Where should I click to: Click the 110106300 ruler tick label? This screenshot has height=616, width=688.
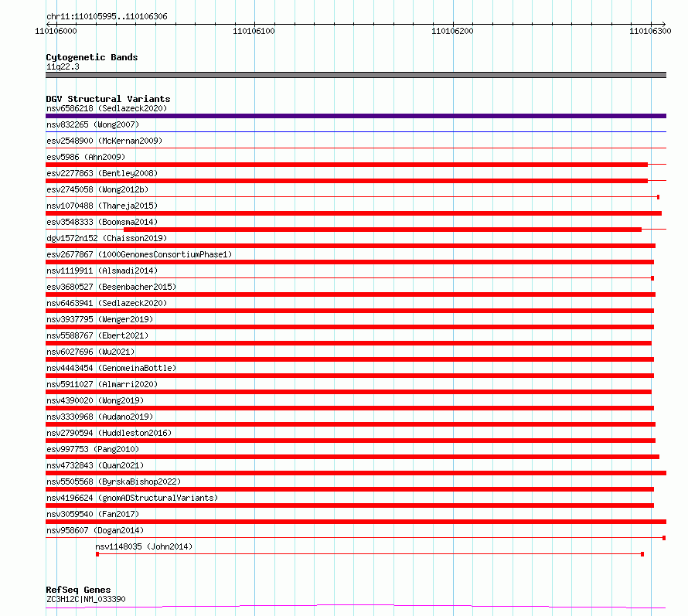click(650, 31)
